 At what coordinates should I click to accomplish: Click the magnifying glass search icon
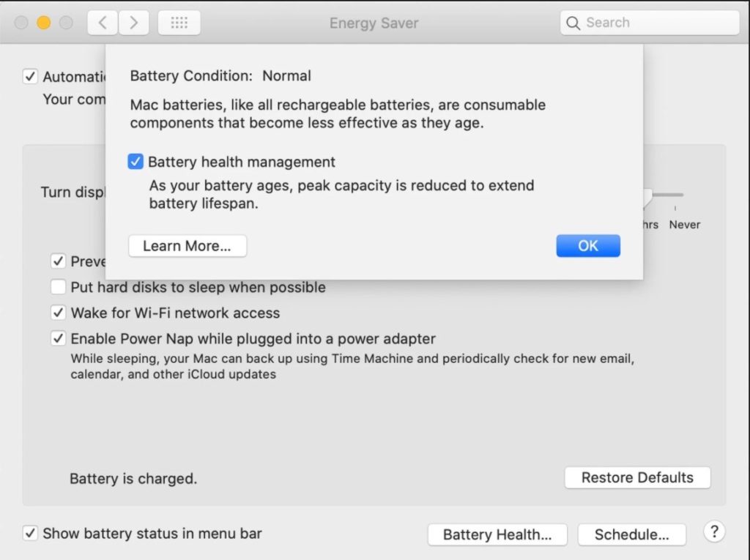click(573, 23)
